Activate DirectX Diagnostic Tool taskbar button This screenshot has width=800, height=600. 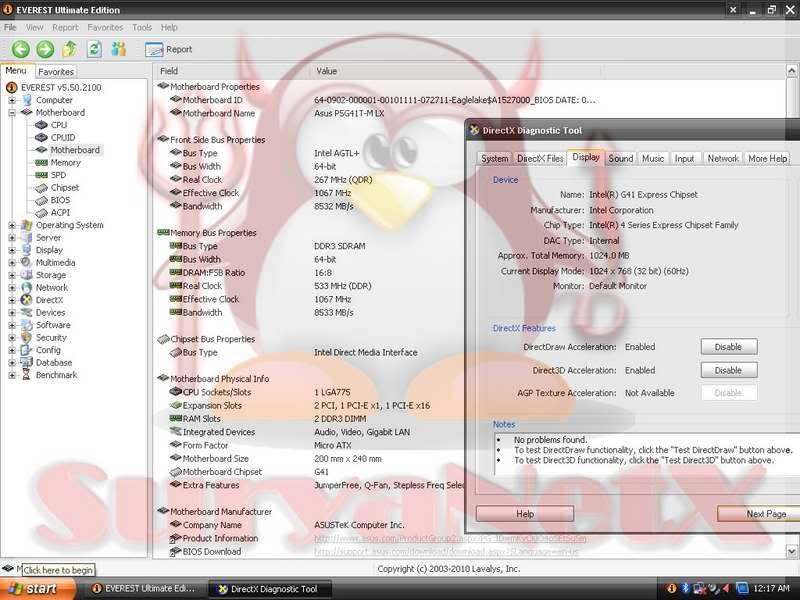tap(271, 589)
